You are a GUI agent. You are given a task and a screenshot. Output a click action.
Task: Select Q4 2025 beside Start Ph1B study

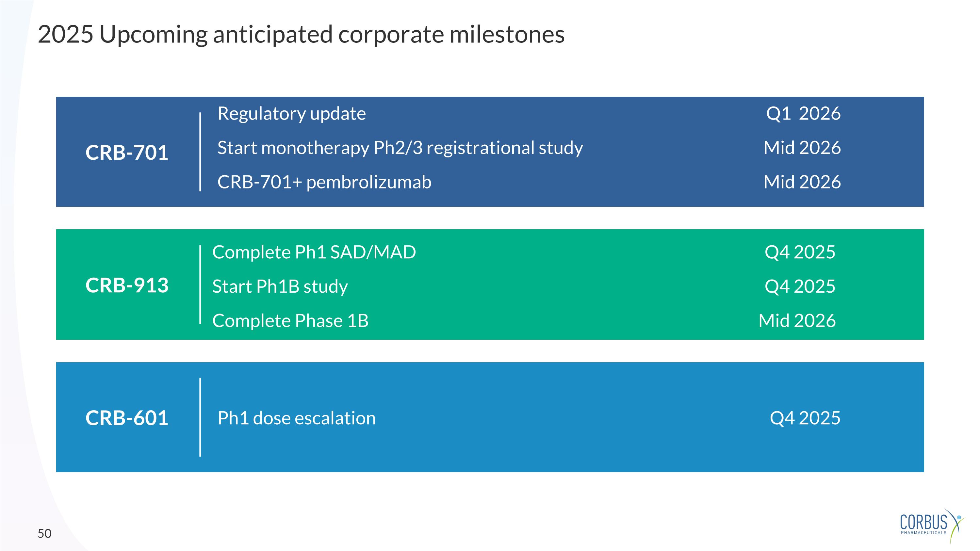[x=800, y=286]
